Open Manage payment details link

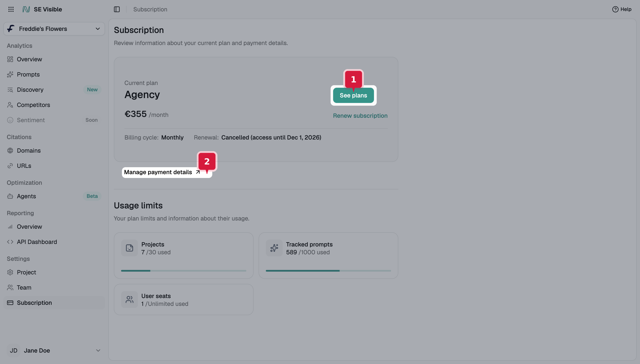162,172
